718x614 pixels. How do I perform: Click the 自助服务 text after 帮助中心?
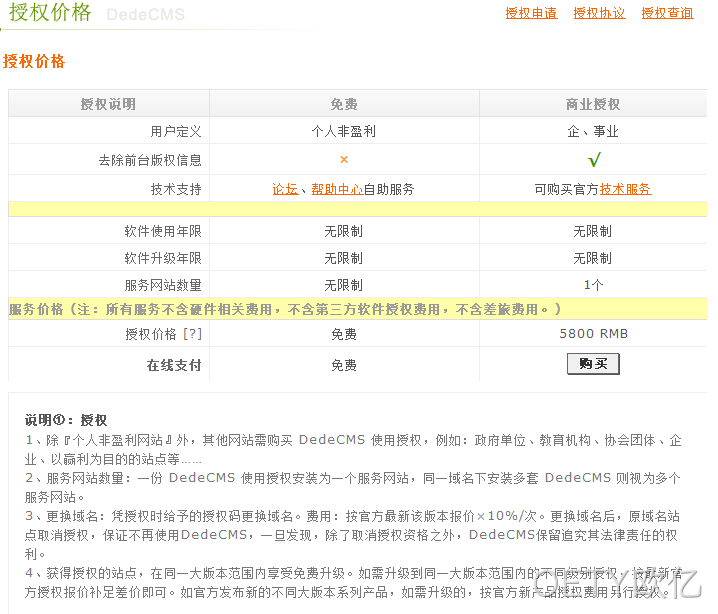tap(389, 189)
